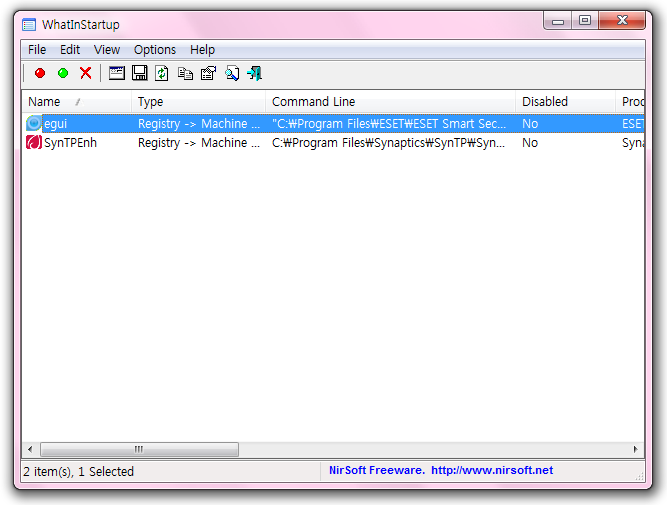Click the egui row's ESET icon
667x505 pixels.
click(x=34, y=123)
